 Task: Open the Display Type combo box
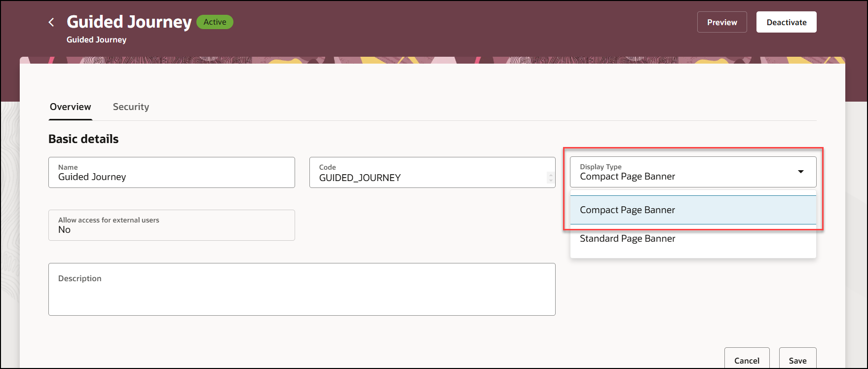(693, 172)
